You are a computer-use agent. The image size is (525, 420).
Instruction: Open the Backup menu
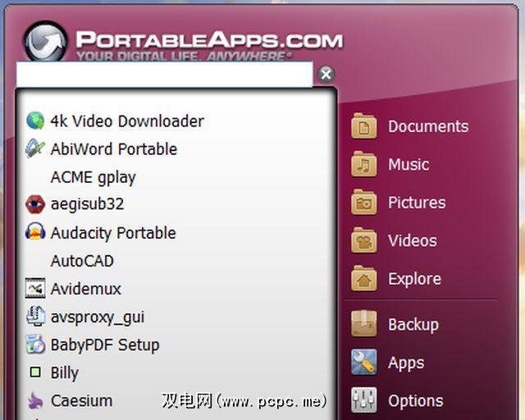(x=413, y=324)
